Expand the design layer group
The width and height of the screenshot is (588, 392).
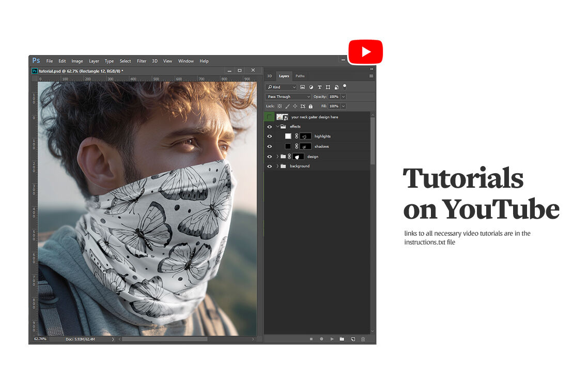277,156
